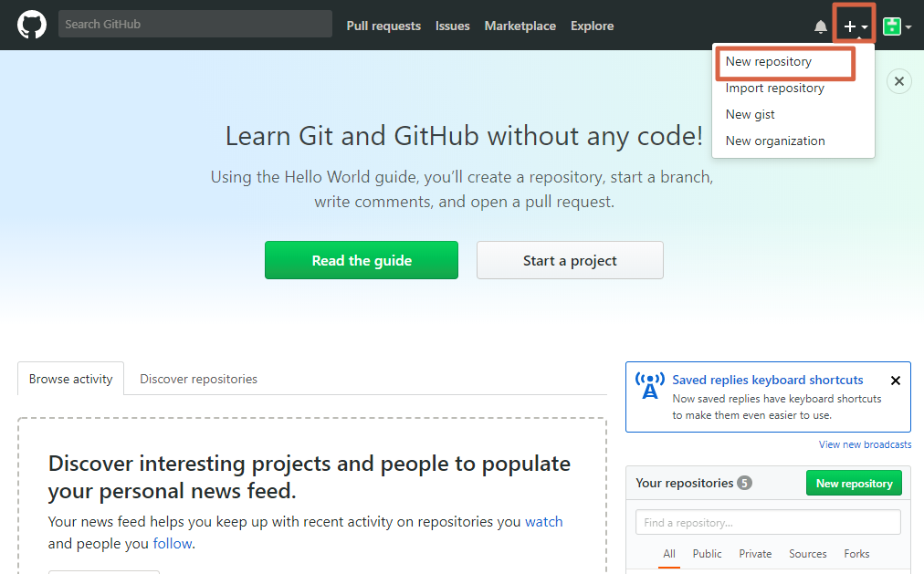Switch to the Browse activity tab
The image size is (924, 574).
click(x=70, y=379)
